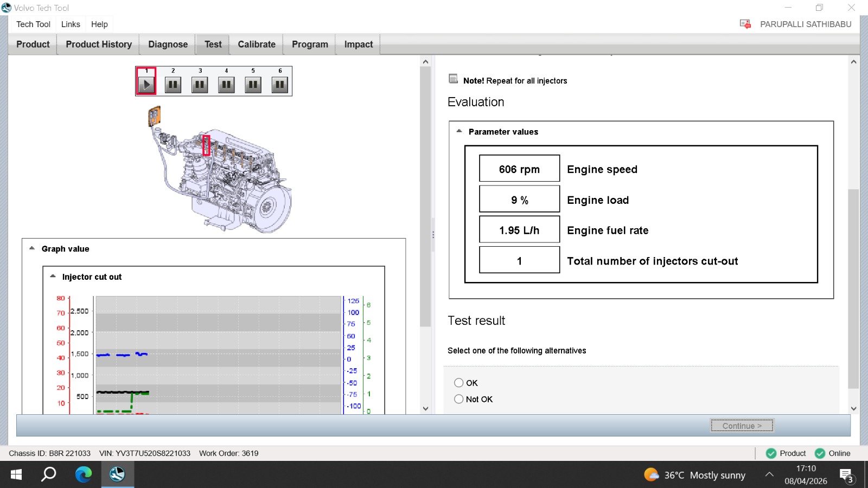This screenshot has height=488, width=868.
Task: Open the Links menu
Action: [71, 24]
